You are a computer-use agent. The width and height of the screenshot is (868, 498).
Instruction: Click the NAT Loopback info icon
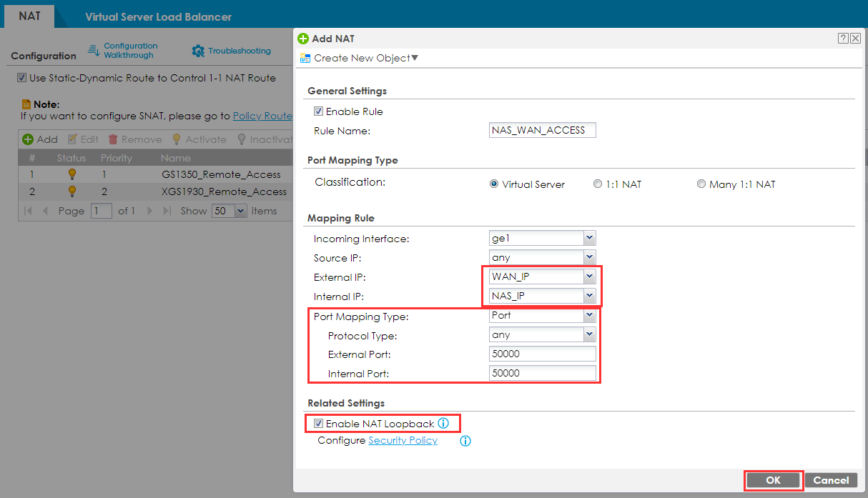tap(443, 424)
